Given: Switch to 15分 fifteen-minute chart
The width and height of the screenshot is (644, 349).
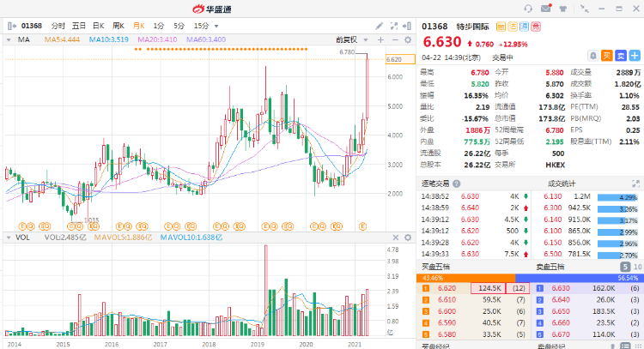Looking at the screenshot, I should click(201, 26).
